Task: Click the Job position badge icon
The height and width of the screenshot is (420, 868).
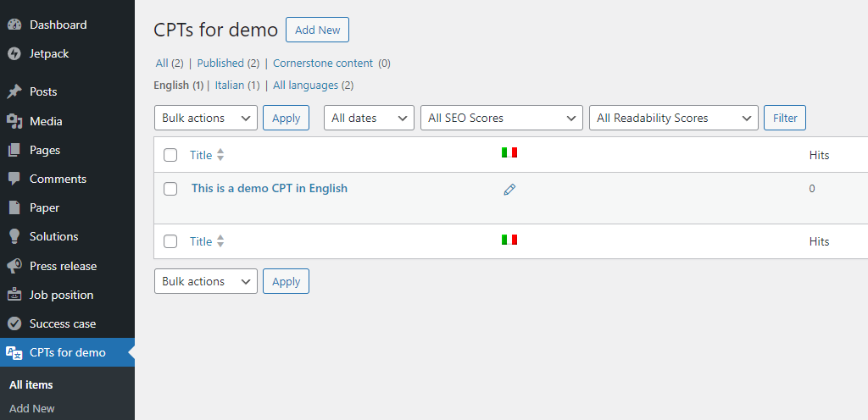Action: [14, 295]
